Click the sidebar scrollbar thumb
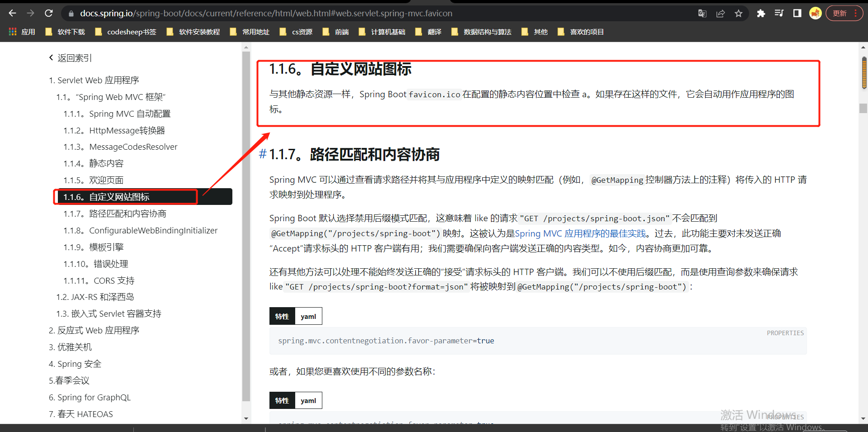Image resolution: width=868 pixels, height=432 pixels. [246, 226]
